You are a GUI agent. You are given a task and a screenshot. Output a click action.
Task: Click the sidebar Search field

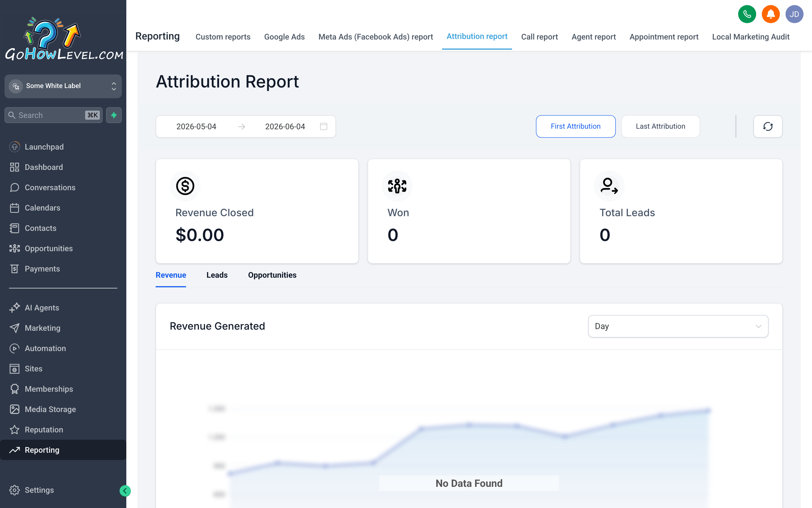(x=53, y=115)
